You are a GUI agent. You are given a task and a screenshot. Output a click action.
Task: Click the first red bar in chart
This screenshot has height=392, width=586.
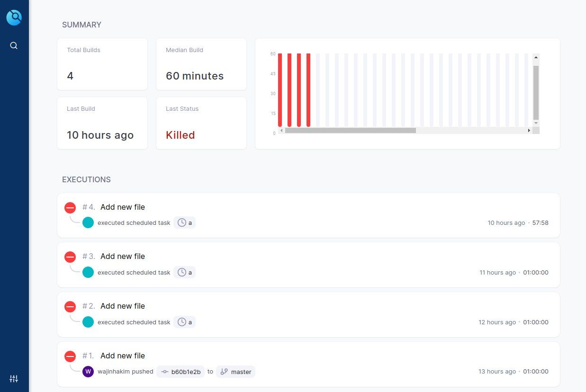pyautogui.click(x=280, y=90)
